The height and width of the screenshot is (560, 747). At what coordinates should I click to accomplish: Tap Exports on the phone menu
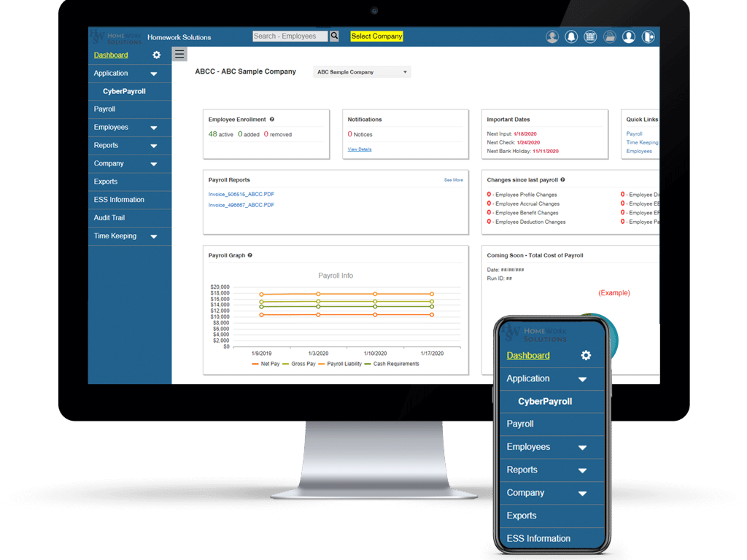click(521, 516)
